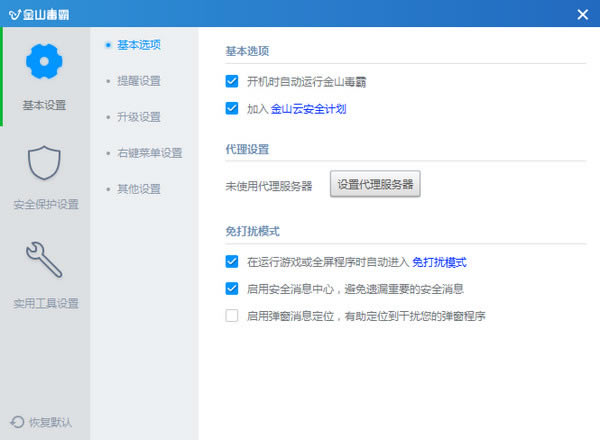Viewport: 600px width, 440px height.
Task: Uncheck 启用安全消息中心 checkbox
Action: (x=232, y=289)
